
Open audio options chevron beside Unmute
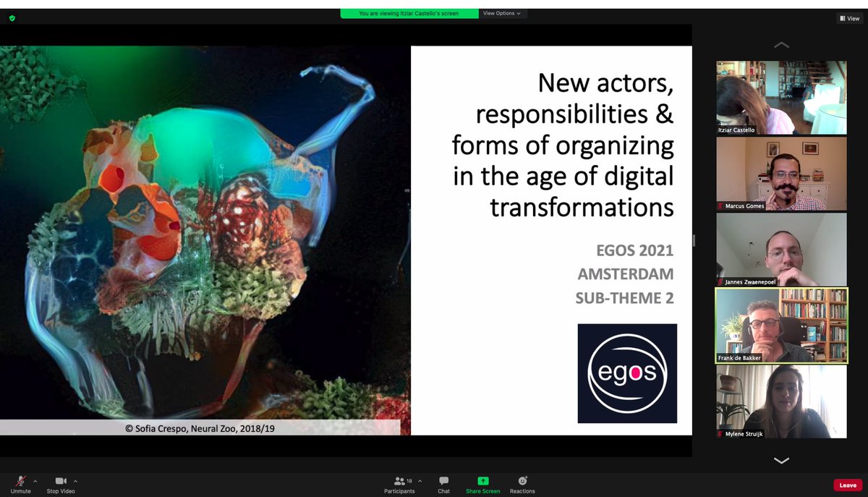click(35, 480)
